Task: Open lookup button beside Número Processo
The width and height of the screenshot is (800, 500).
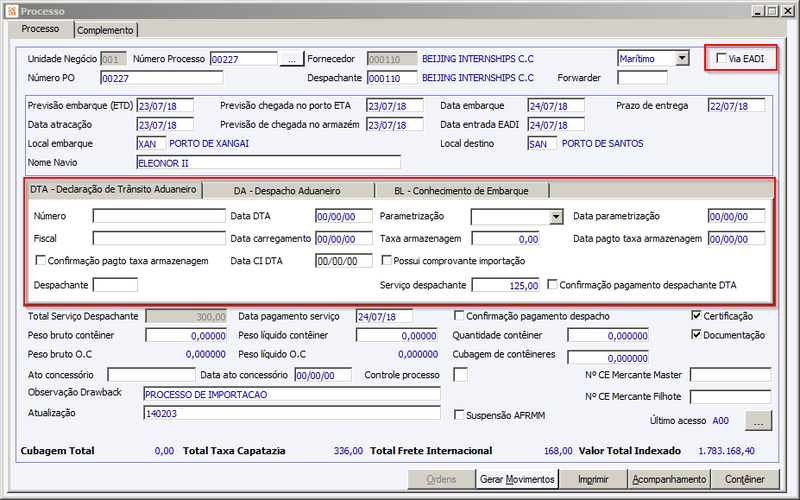Action: point(292,59)
